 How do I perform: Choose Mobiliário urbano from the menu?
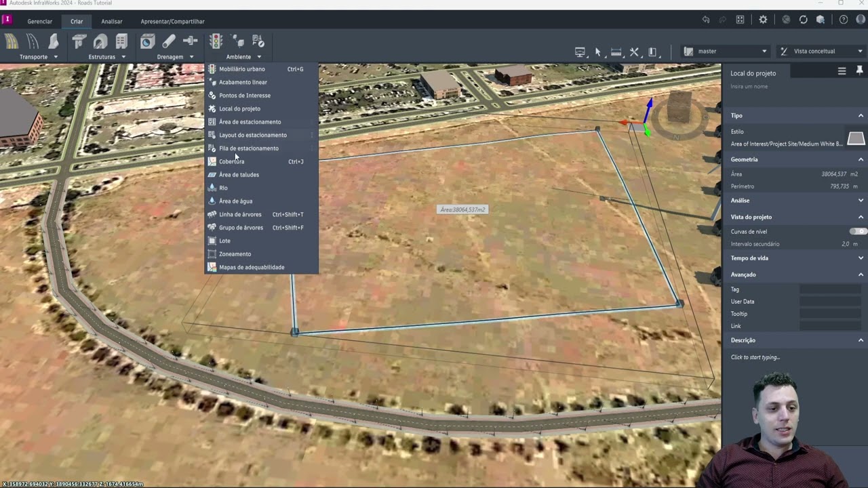[x=261, y=69]
